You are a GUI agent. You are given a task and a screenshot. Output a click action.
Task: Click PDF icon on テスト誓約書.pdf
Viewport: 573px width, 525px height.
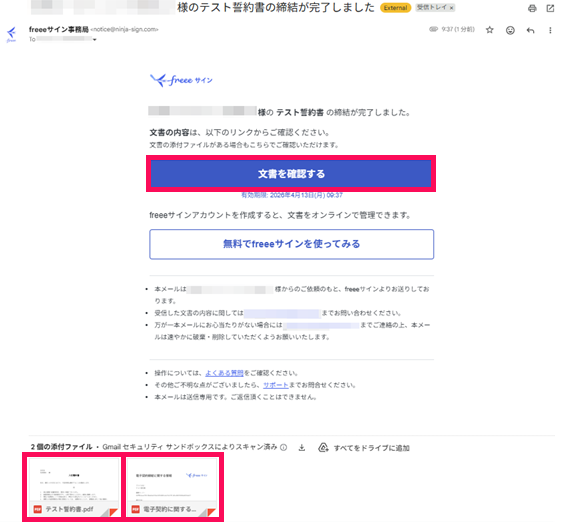coord(37,509)
